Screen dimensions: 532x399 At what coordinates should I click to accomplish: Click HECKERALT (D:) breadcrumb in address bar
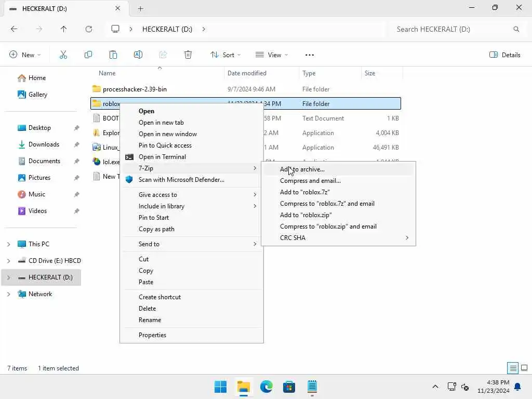pos(167,29)
